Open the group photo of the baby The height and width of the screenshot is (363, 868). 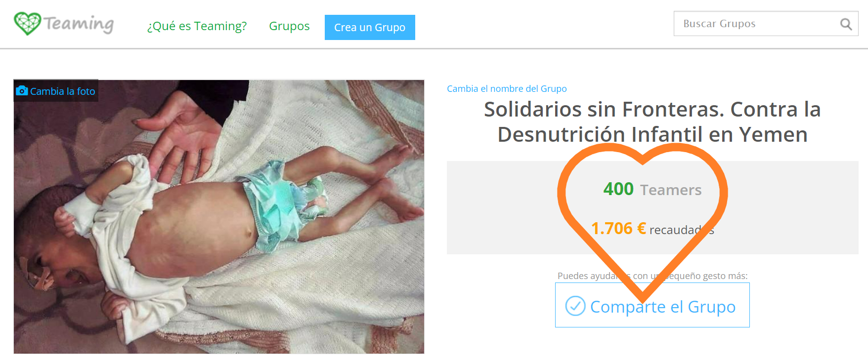coord(219,217)
